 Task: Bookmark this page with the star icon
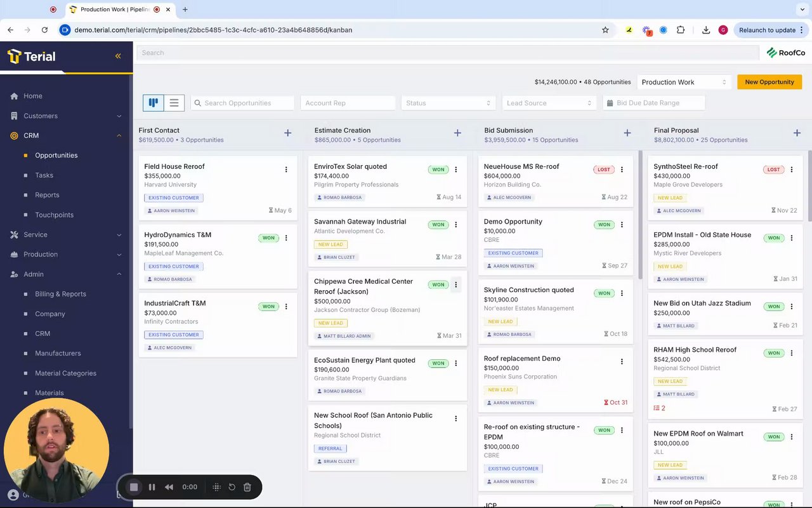coord(605,30)
